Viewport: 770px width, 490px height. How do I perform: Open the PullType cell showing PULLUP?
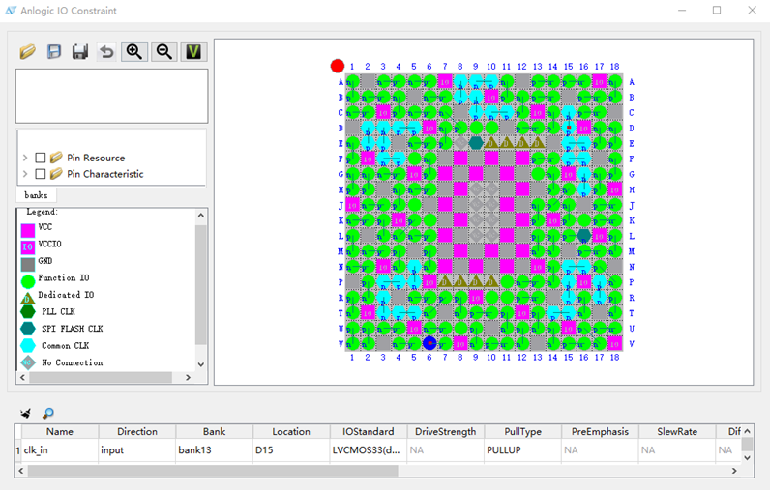[522, 450]
